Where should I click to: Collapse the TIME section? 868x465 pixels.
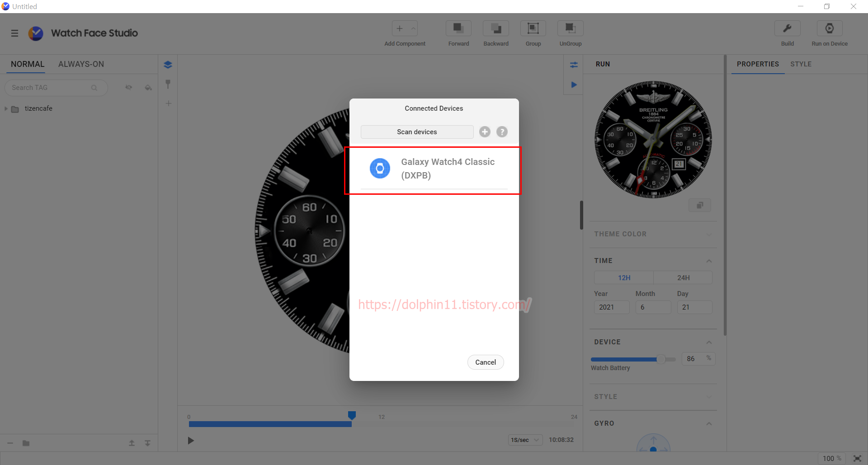[709, 261]
